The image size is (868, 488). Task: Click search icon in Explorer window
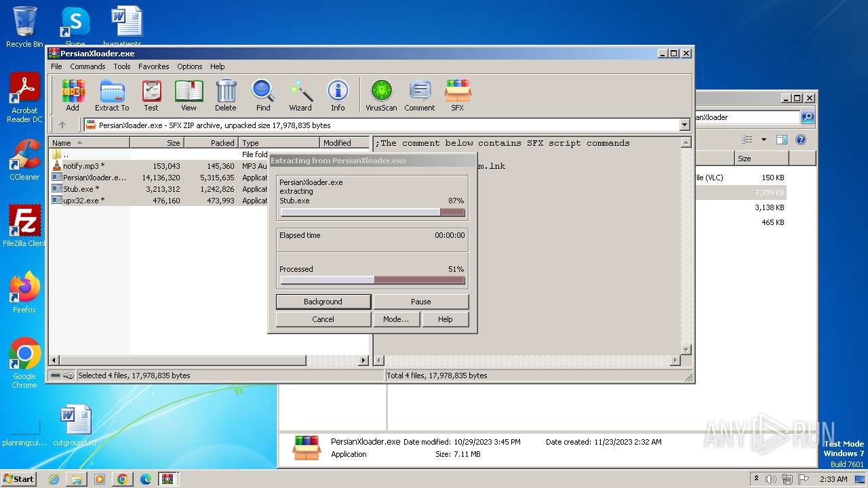click(x=808, y=117)
